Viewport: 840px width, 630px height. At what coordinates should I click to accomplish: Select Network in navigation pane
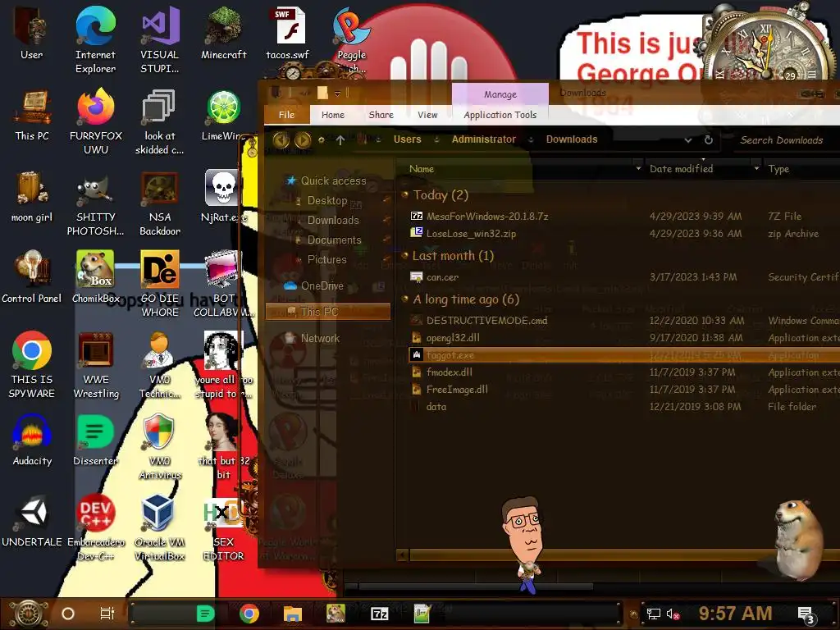(320, 338)
